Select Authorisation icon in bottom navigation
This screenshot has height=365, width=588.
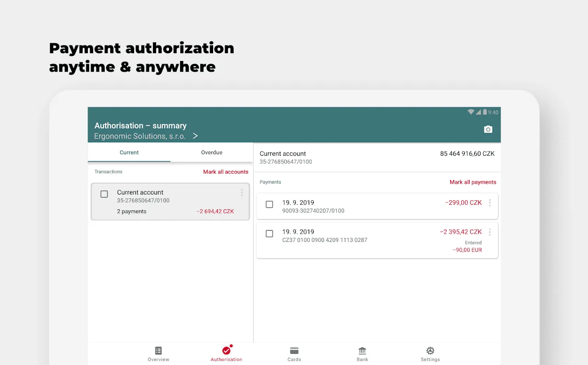coord(226,350)
